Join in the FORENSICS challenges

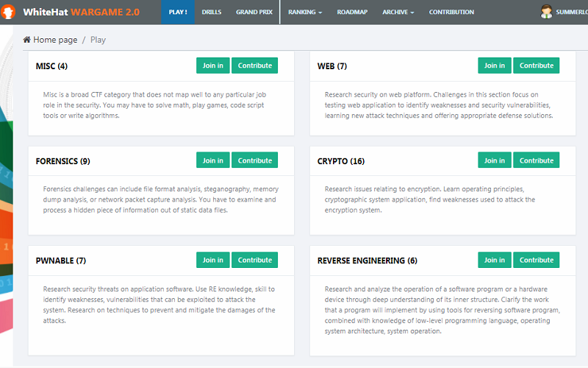pyautogui.click(x=212, y=160)
